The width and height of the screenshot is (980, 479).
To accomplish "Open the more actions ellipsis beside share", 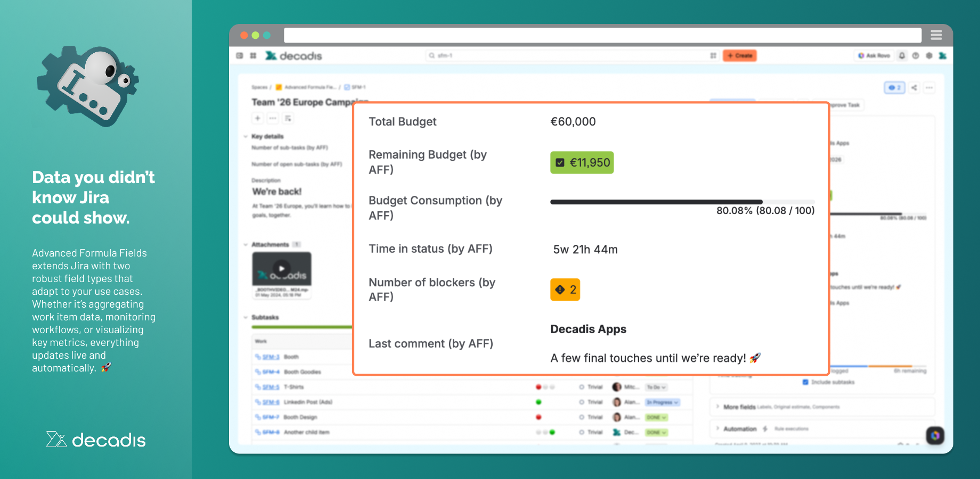I will (929, 88).
